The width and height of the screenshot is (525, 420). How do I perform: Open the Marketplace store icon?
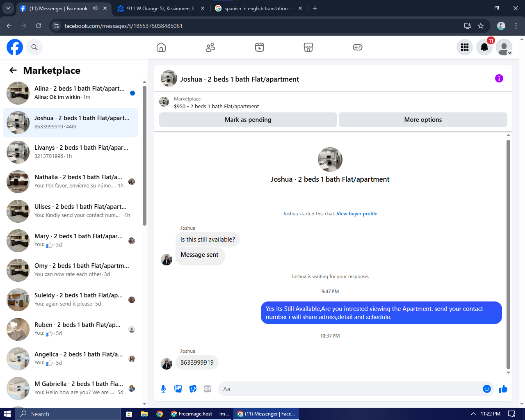[x=308, y=47]
